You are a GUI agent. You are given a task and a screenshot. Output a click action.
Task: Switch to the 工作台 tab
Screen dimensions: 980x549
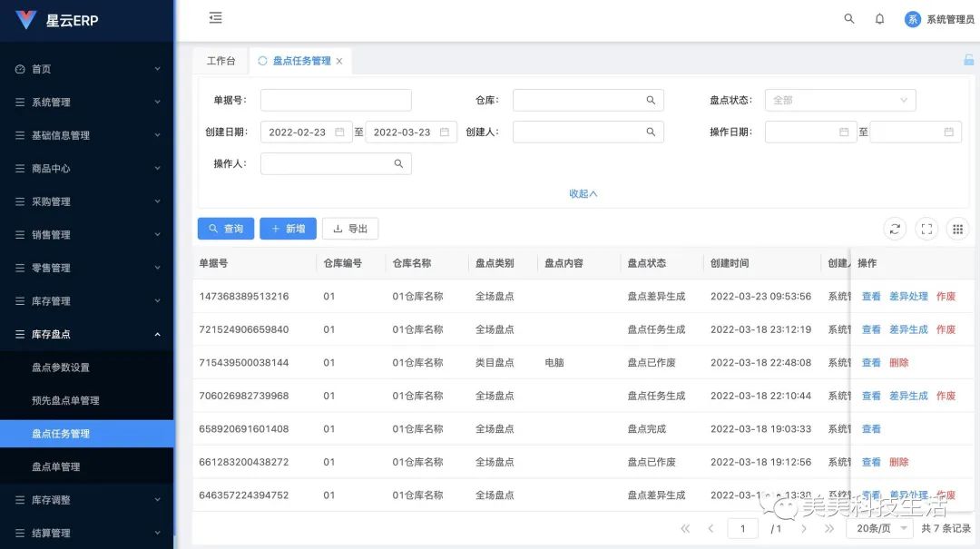220,61
